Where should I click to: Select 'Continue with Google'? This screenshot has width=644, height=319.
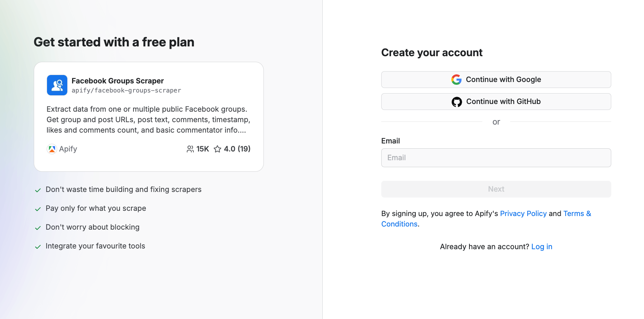tap(496, 79)
